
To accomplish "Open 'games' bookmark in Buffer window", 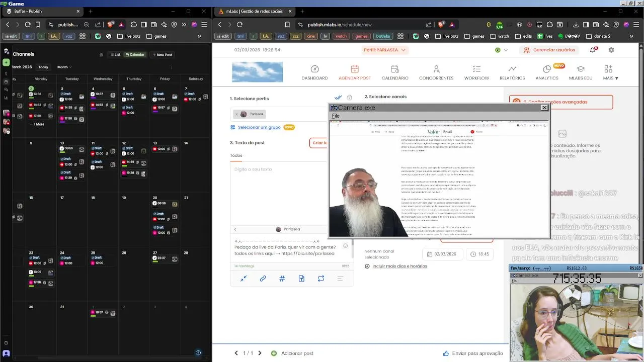I will click(x=156, y=36).
